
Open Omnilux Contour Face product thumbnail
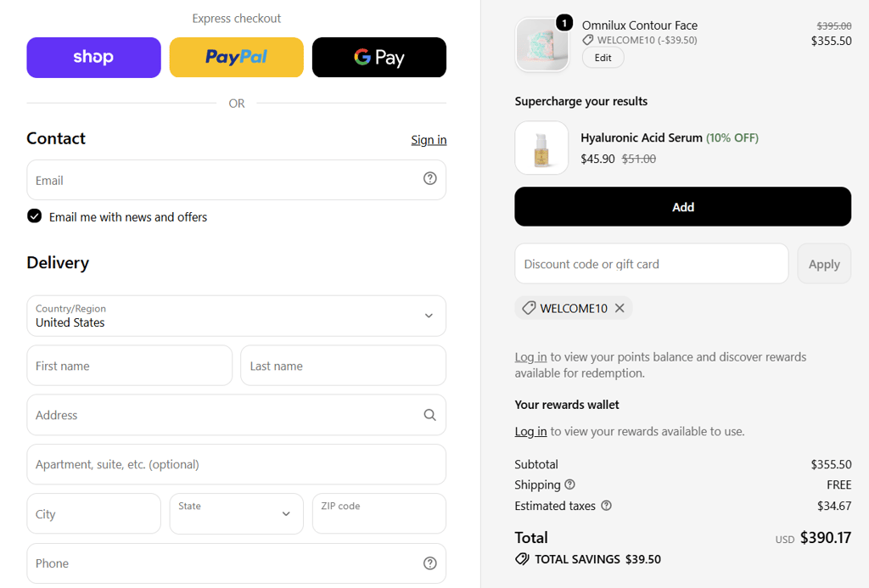[x=542, y=45]
